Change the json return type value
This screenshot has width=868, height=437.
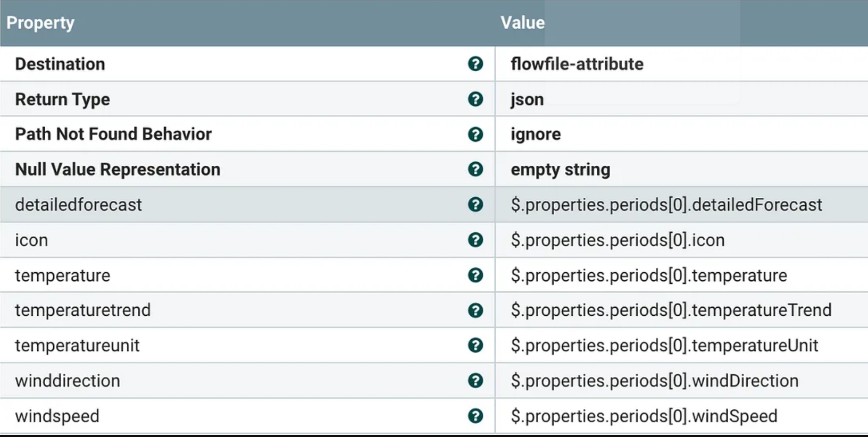tap(527, 99)
